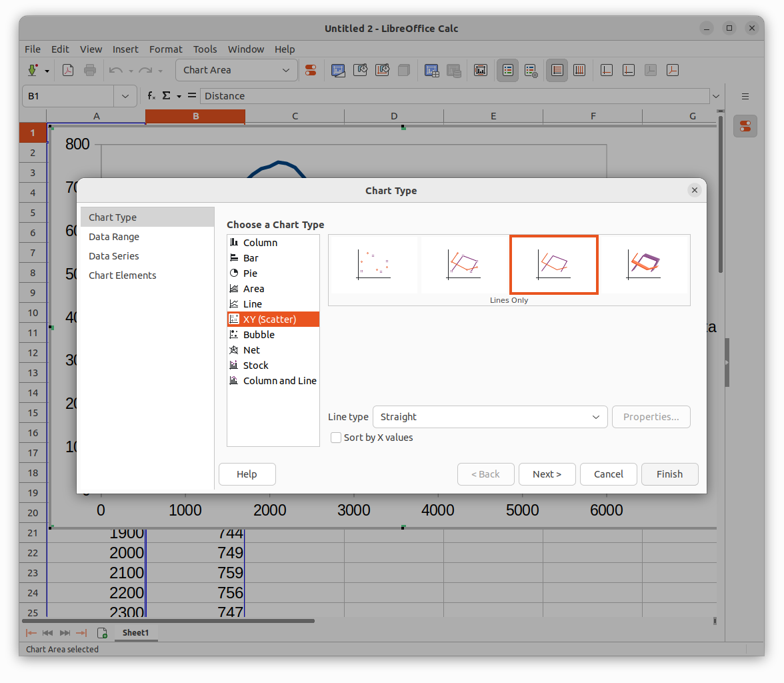Image resolution: width=784 pixels, height=683 pixels.
Task: Click the 3D View toolbar icon
Action: pyautogui.click(x=403, y=70)
